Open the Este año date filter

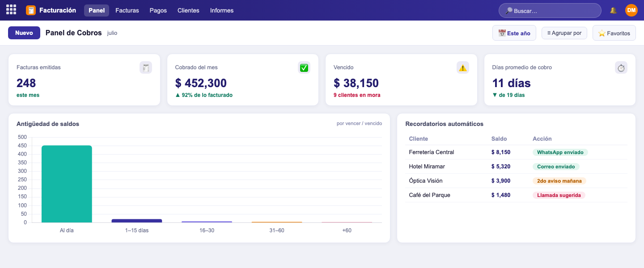(x=514, y=33)
